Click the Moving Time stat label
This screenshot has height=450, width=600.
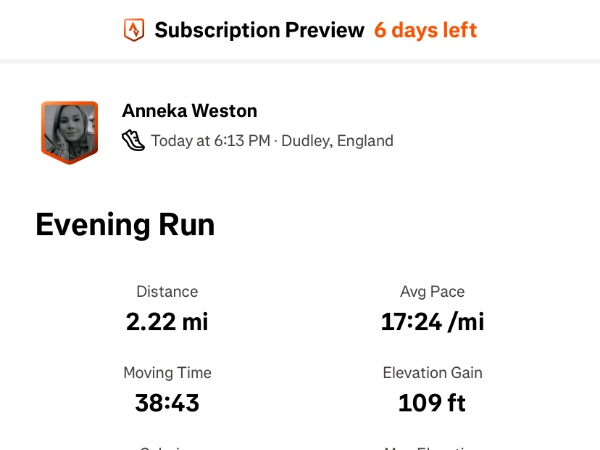[x=167, y=373]
